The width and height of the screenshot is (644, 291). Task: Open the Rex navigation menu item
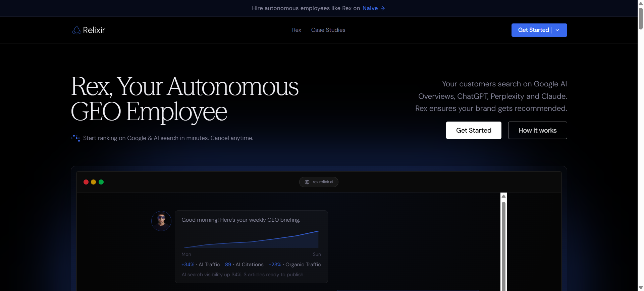tap(297, 30)
